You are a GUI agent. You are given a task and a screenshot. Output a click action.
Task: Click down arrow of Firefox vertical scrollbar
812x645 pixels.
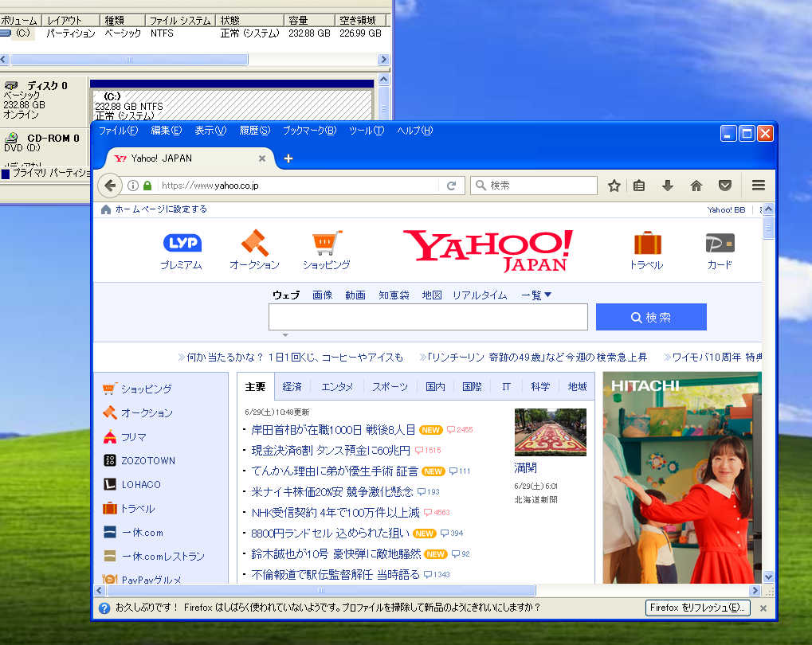point(768,577)
